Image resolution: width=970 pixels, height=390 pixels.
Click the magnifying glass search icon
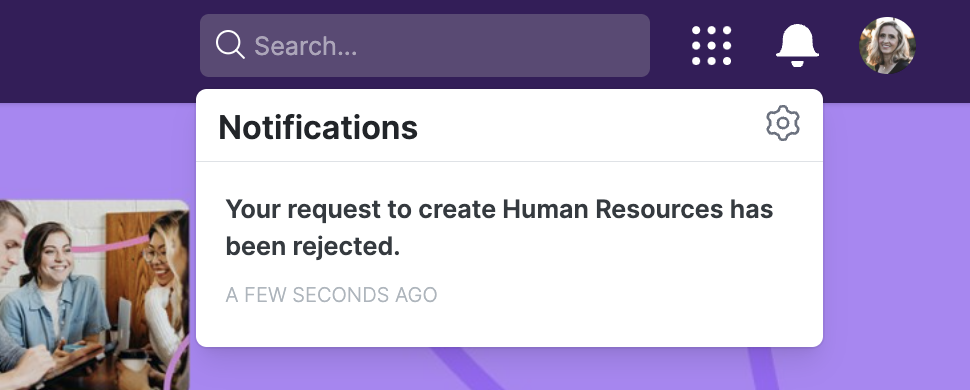(230, 45)
